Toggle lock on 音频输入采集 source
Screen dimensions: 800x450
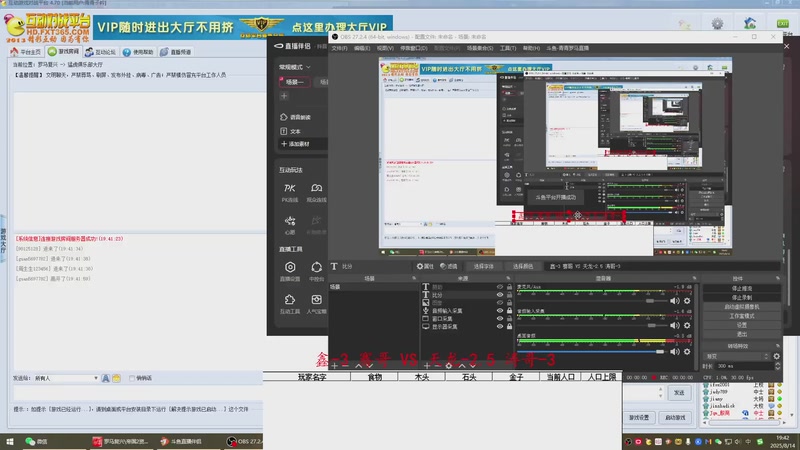509,311
